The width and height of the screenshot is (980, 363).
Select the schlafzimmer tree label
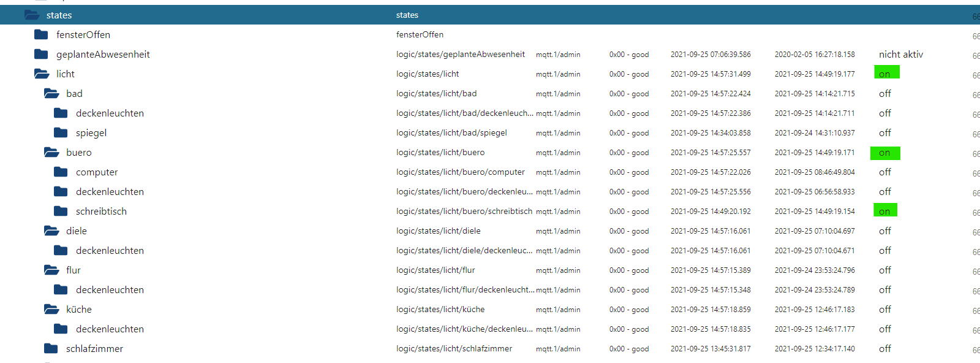94,349
